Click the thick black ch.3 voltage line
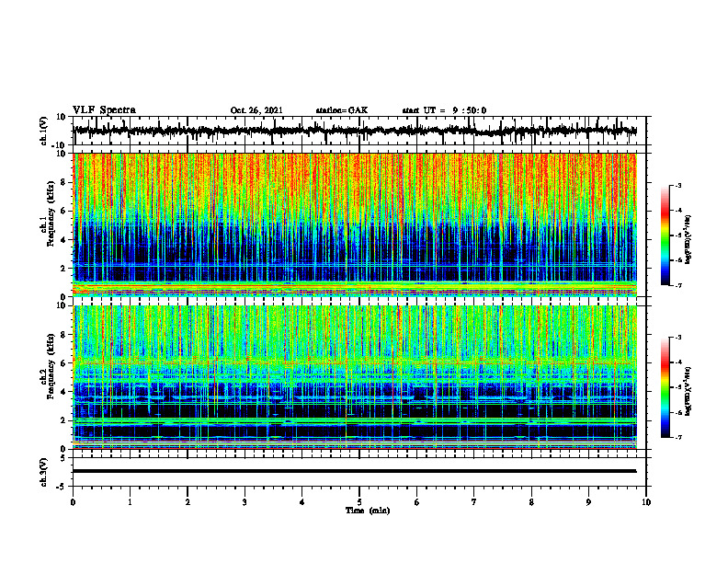 [355, 471]
